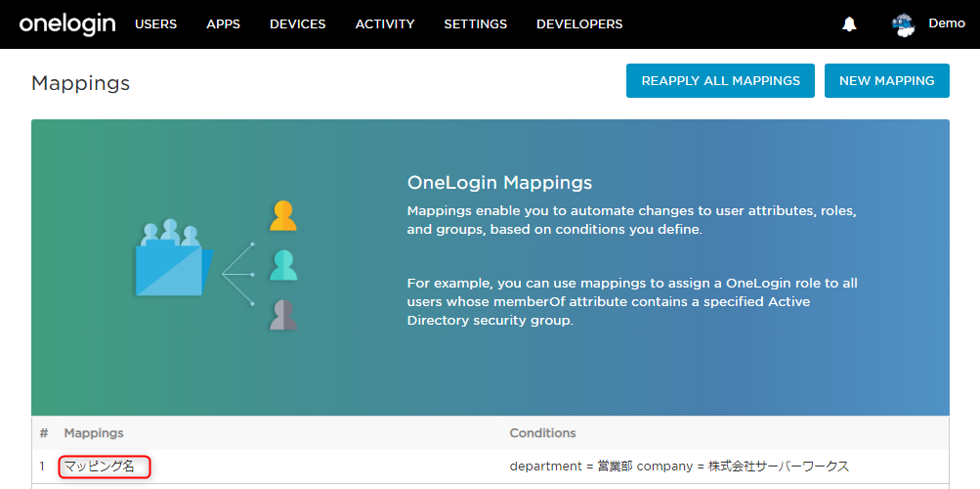
Task: Open the USERS menu
Action: pos(155,24)
